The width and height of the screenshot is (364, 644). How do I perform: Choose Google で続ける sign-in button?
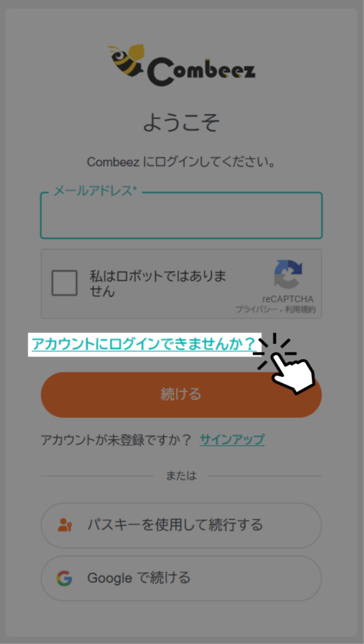182,579
